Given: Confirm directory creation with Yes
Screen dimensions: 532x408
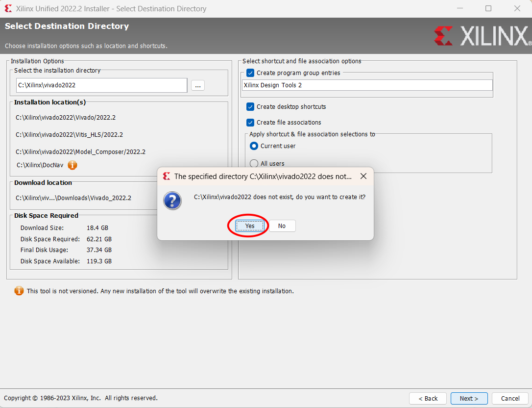Looking at the screenshot, I should click(x=249, y=226).
